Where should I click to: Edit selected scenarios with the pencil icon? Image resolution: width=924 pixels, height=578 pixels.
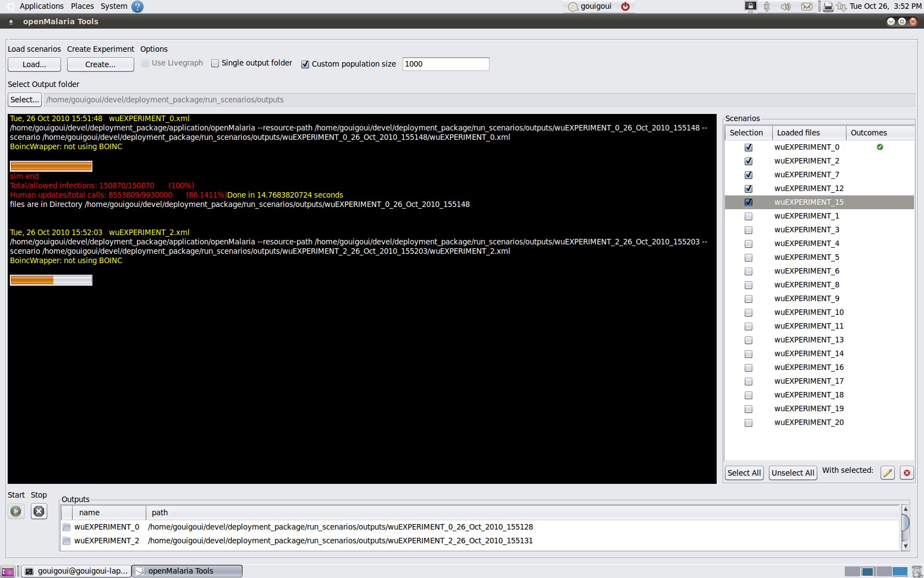point(887,473)
